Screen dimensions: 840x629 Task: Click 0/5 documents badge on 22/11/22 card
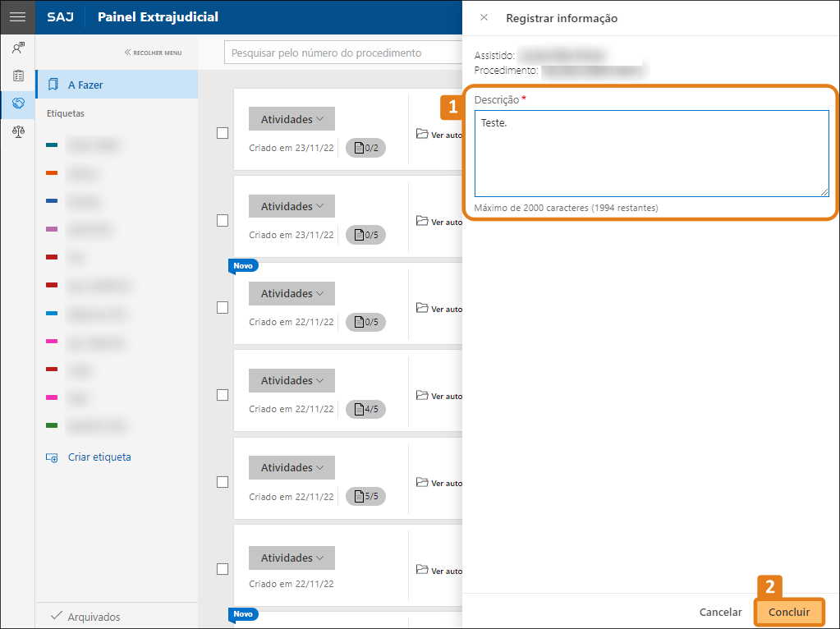click(366, 322)
